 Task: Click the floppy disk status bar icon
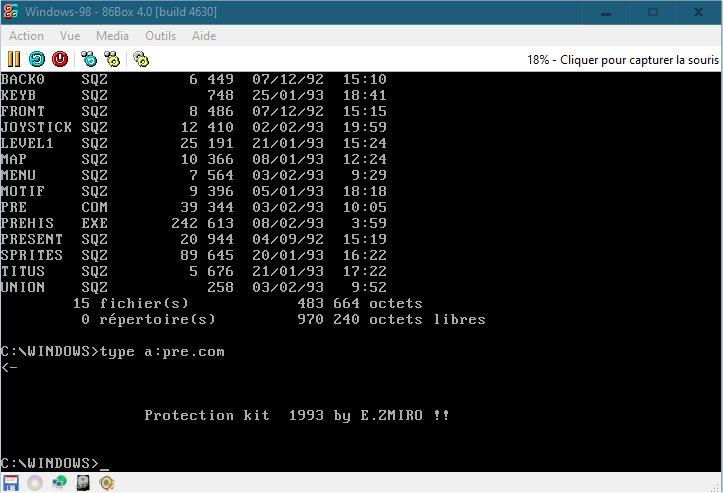click(x=11, y=483)
